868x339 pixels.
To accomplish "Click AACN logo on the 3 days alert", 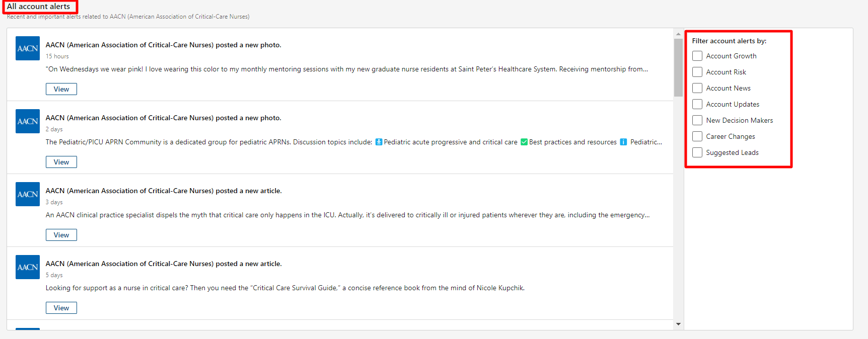I will point(28,194).
